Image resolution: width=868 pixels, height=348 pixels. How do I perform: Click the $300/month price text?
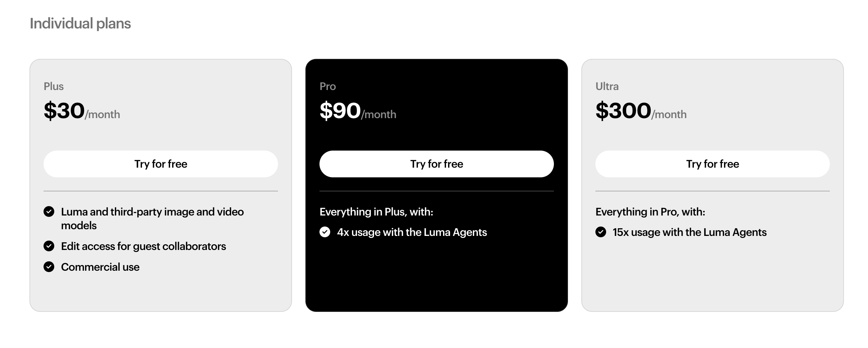(x=641, y=111)
